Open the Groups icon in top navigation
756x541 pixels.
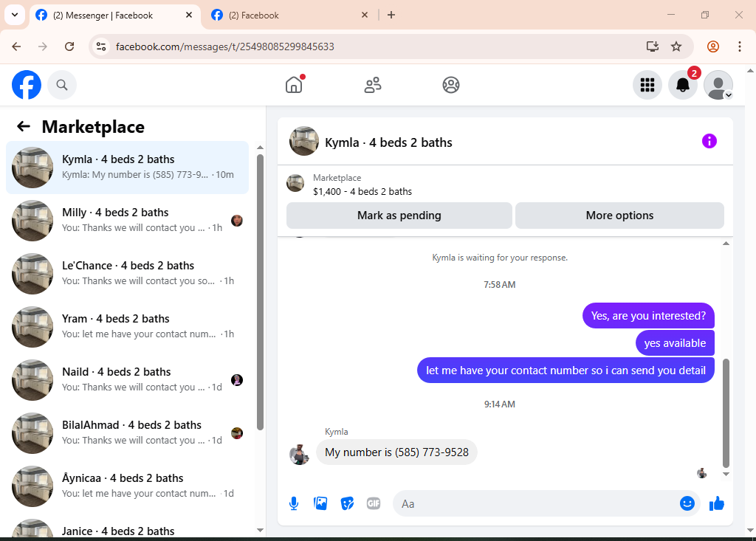click(x=451, y=85)
